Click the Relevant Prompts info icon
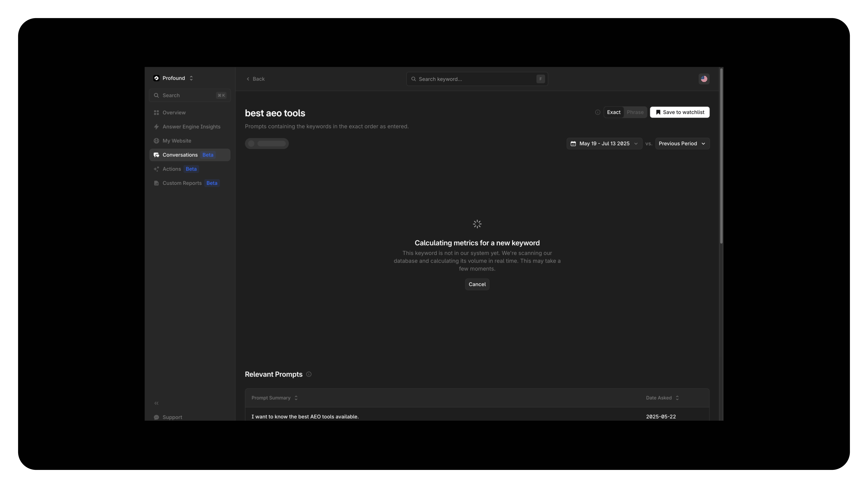Screen dimensions: 868x488 pyautogui.click(x=309, y=374)
